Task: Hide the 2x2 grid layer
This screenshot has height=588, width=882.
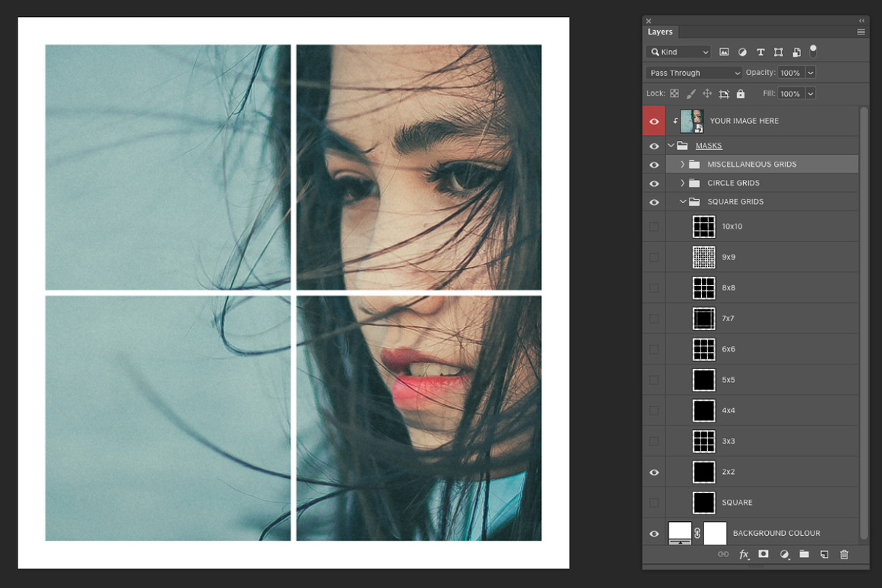Action: pyautogui.click(x=653, y=471)
